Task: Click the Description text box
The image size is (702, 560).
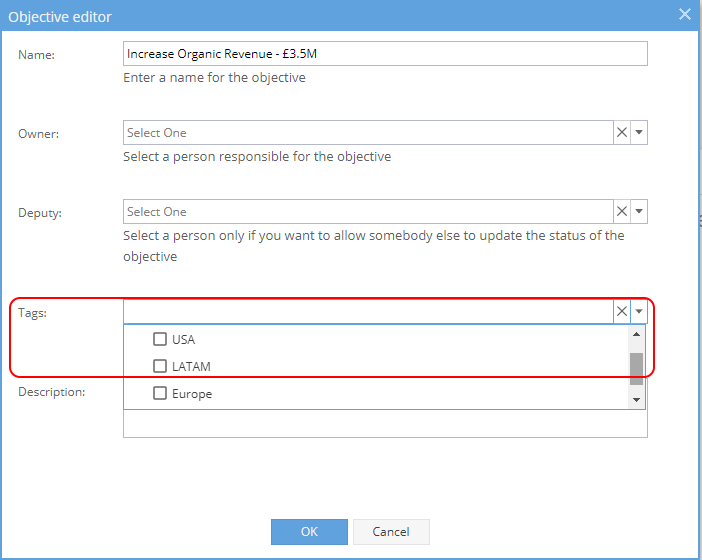Action: (385, 423)
